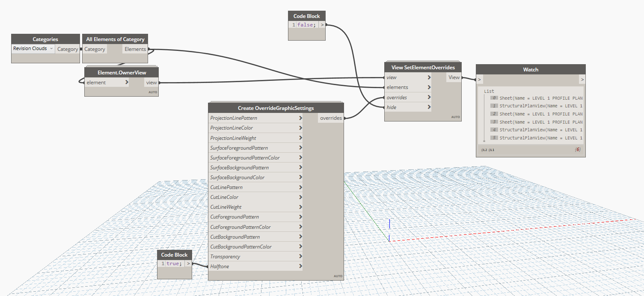Select the View SetElementOverrides node title
644x296 pixels.
[x=423, y=67]
